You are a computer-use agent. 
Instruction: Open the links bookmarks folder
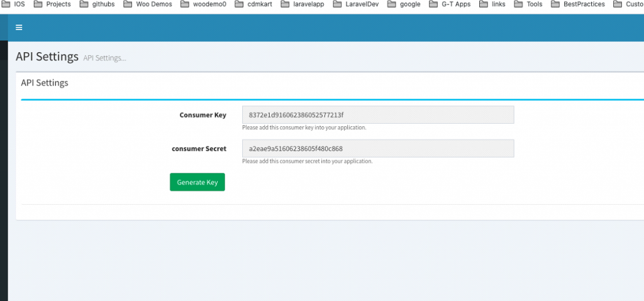pos(492,4)
